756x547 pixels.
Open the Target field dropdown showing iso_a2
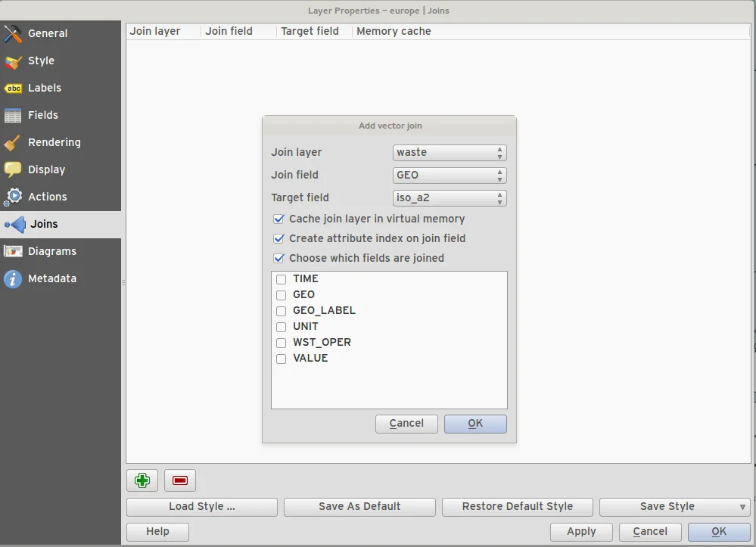[450, 198]
